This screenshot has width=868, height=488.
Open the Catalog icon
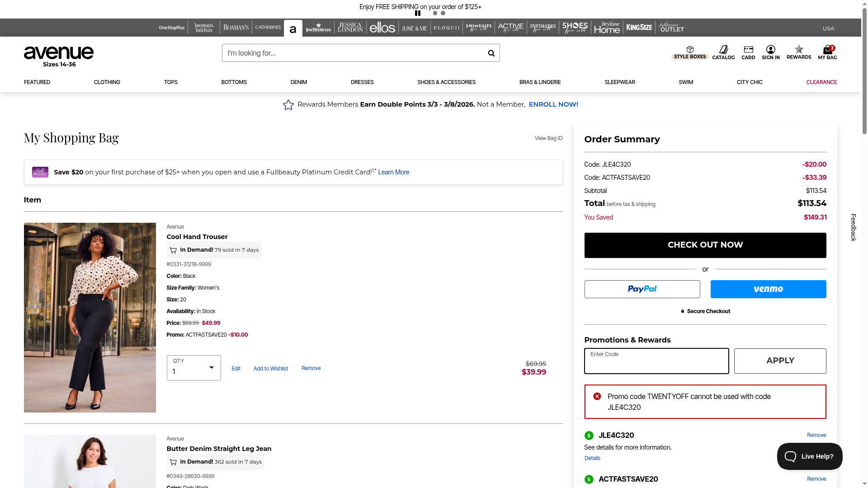coord(723,52)
